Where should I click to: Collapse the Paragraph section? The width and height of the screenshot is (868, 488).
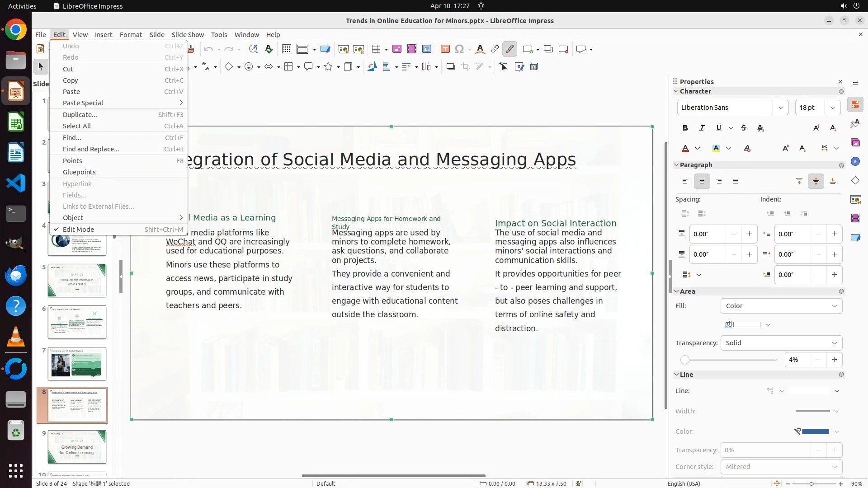[677, 165]
